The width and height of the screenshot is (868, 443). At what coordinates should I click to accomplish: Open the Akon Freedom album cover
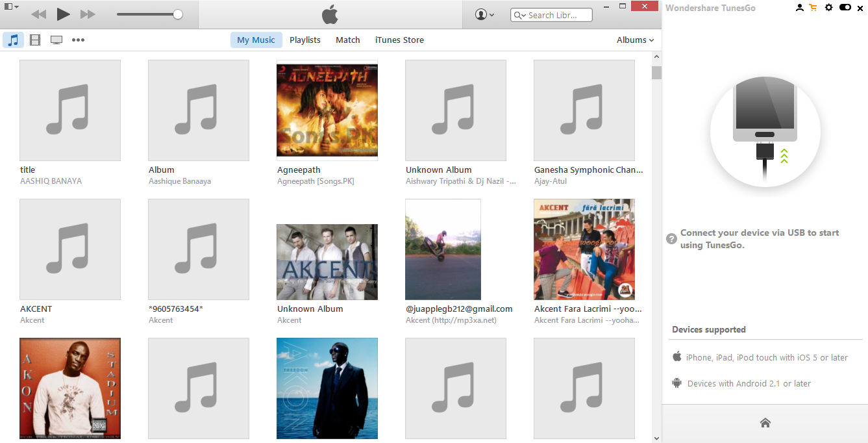click(327, 388)
